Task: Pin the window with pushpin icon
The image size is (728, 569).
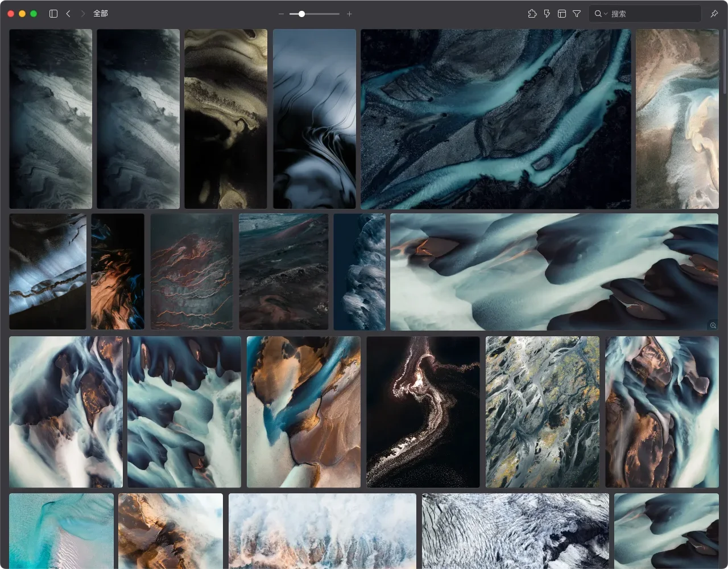Action: click(714, 14)
